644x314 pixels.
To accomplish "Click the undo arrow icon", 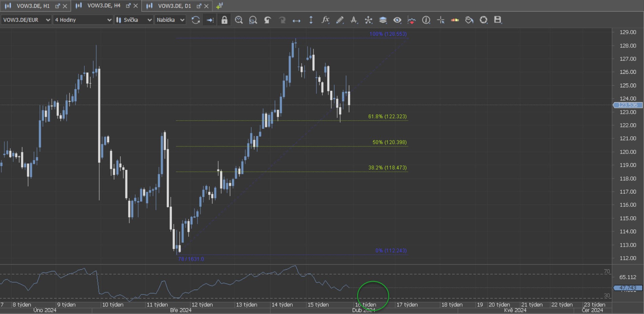I will (268, 20).
